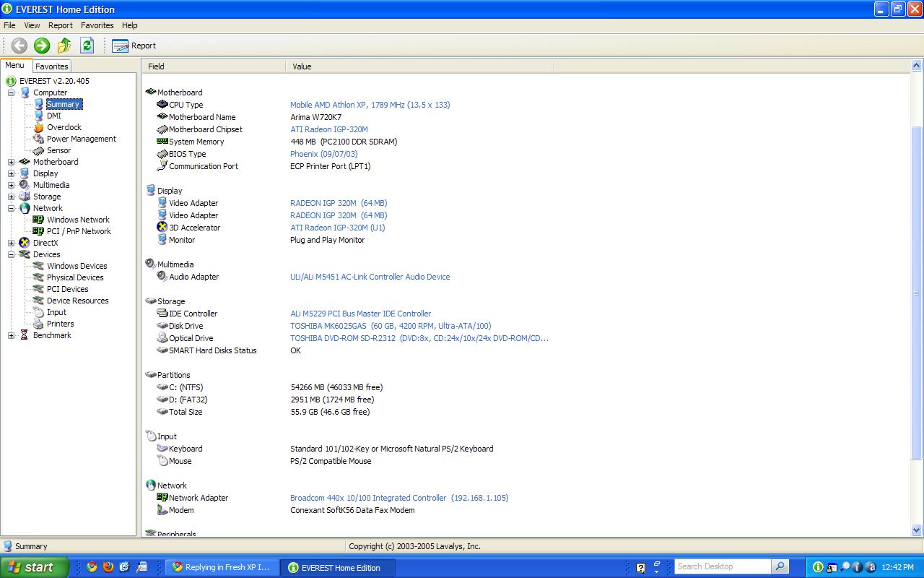The width and height of the screenshot is (924, 578).
Task: Open TOSHIBA MK6025GAS disk drive link
Action: coord(391,326)
